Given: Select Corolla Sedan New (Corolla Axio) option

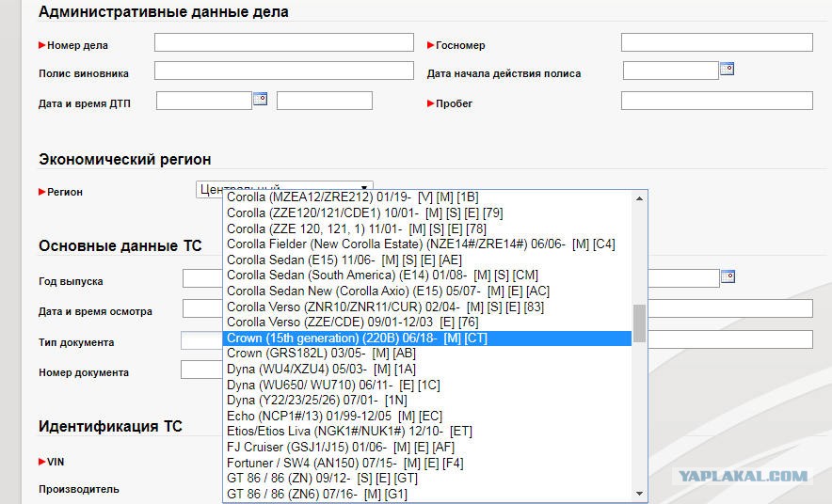Looking at the screenshot, I should [427, 291].
